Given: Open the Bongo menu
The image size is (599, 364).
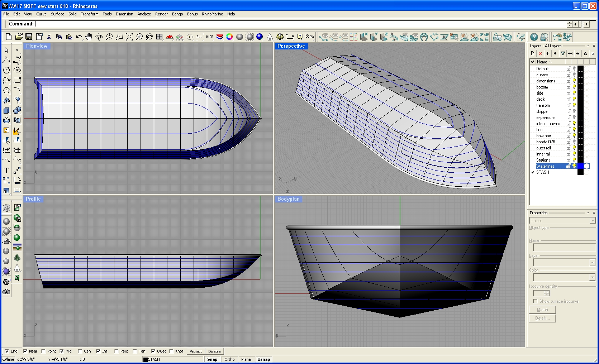Looking at the screenshot, I should pos(177,14).
